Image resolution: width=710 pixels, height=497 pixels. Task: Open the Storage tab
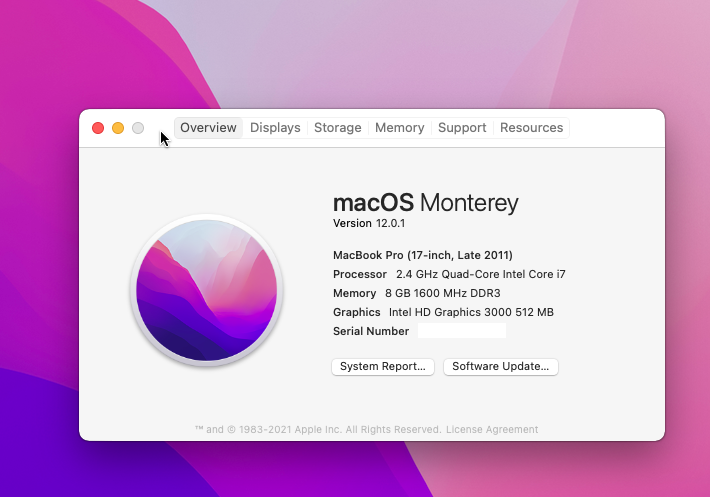[338, 128]
